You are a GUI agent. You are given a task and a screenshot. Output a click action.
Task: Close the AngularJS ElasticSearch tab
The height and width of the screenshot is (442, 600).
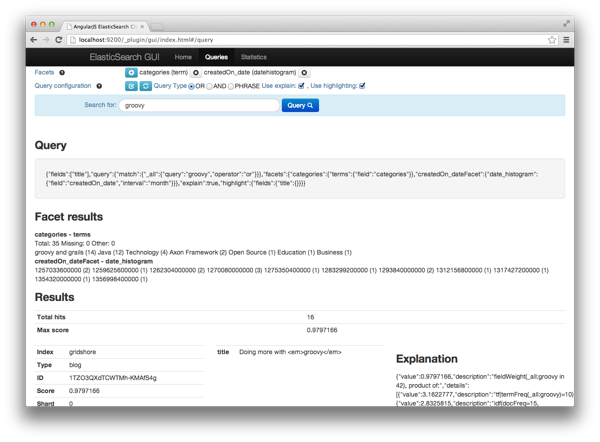(142, 27)
